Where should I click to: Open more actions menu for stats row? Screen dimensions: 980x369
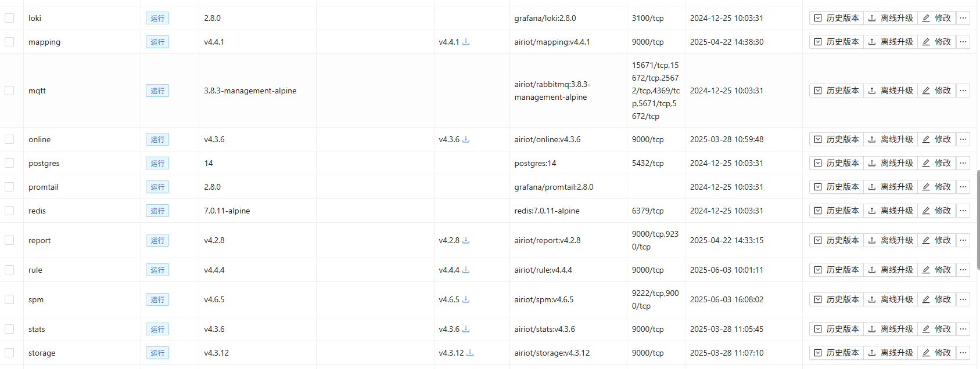click(963, 329)
